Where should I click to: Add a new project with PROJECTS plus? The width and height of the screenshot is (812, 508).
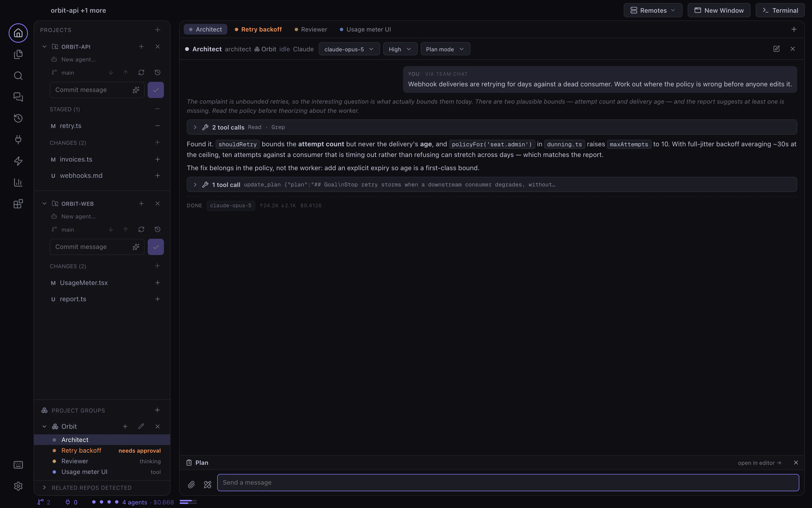click(x=157, y=30)
